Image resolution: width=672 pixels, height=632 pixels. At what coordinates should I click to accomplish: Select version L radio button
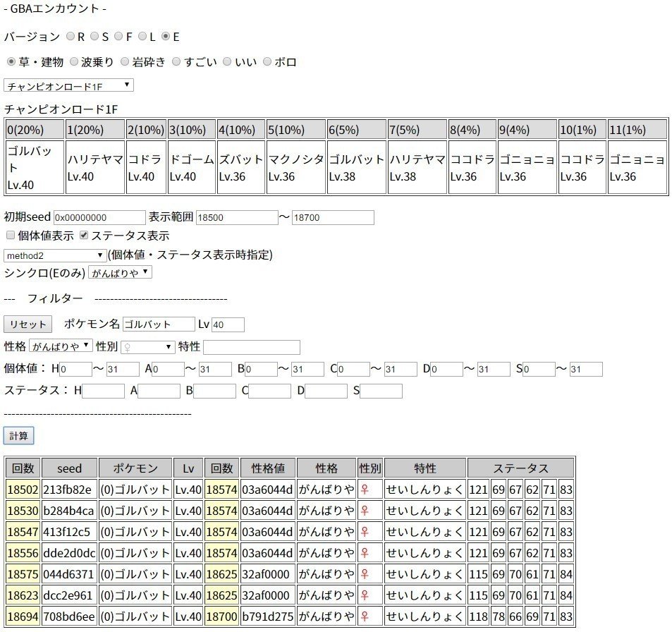point(142,37)
